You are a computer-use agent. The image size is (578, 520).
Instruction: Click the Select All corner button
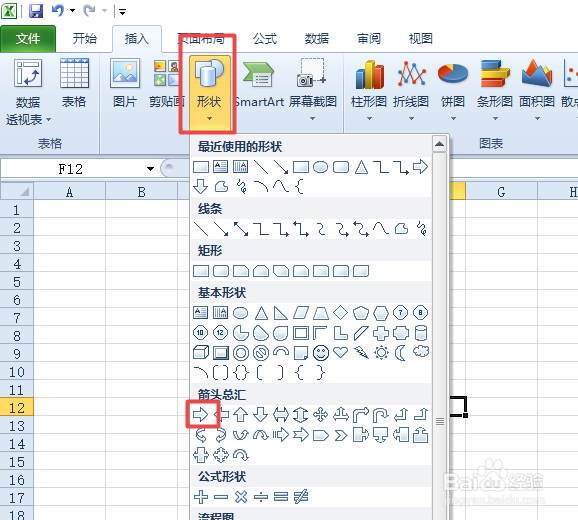click(x=17, y=192)
